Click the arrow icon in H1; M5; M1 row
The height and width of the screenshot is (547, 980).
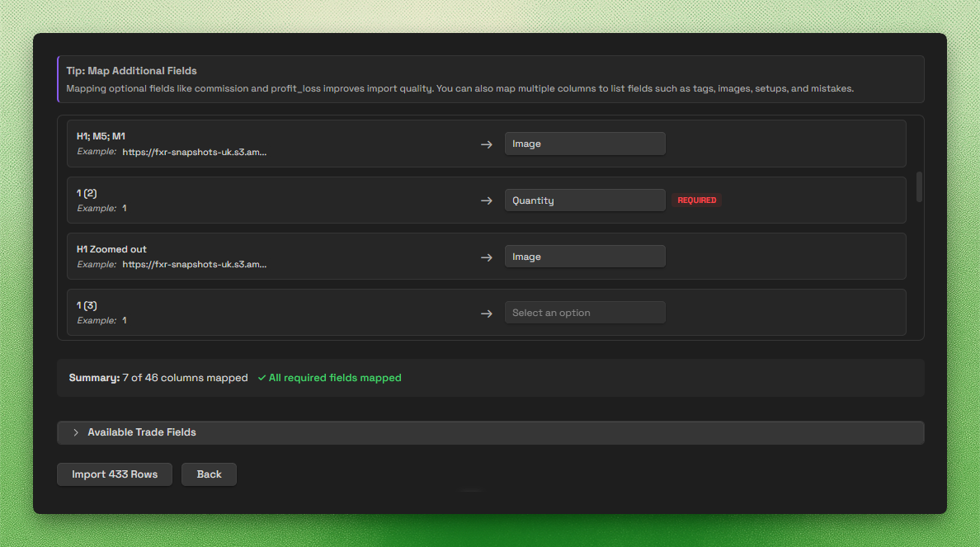click(x=486, y=144)
